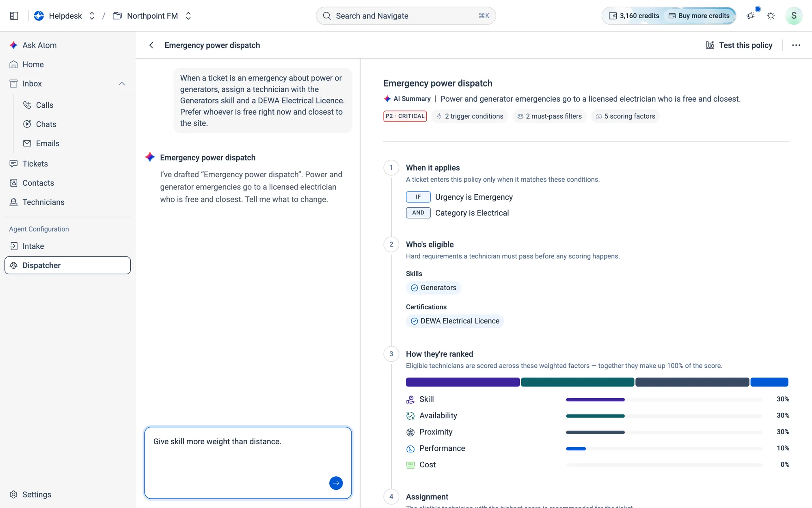Click the 3,160 credits indicator
Image resolution: width=812 pixels, height=508 pixels.
point(634,16)
